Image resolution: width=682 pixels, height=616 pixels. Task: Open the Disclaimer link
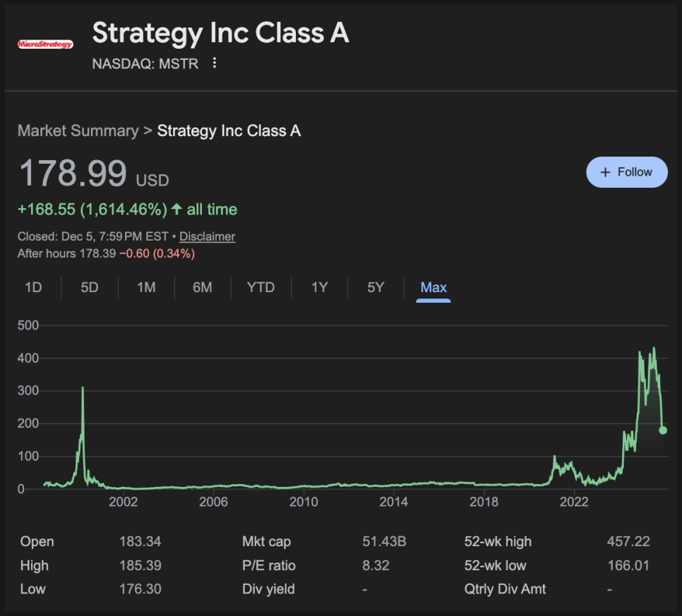pyautogui.click(x=207, y=236)
